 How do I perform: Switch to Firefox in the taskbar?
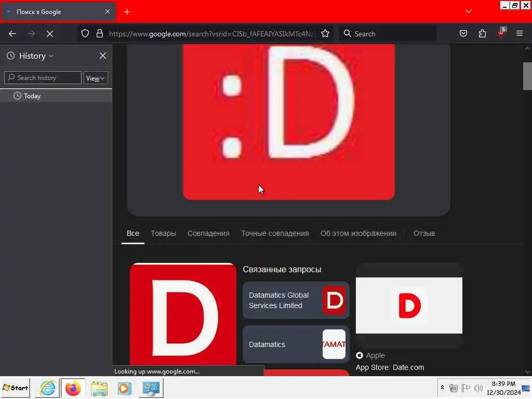[x=73, y=388]
